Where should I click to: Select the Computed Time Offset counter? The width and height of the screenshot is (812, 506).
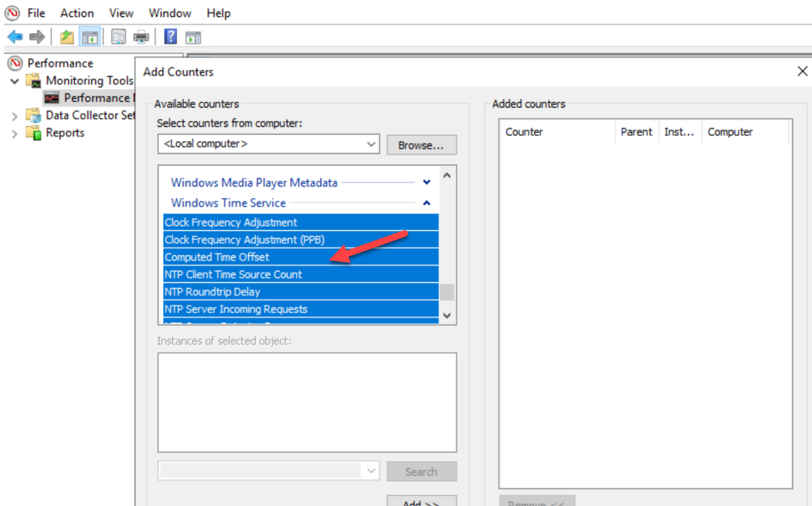(217, 258)
